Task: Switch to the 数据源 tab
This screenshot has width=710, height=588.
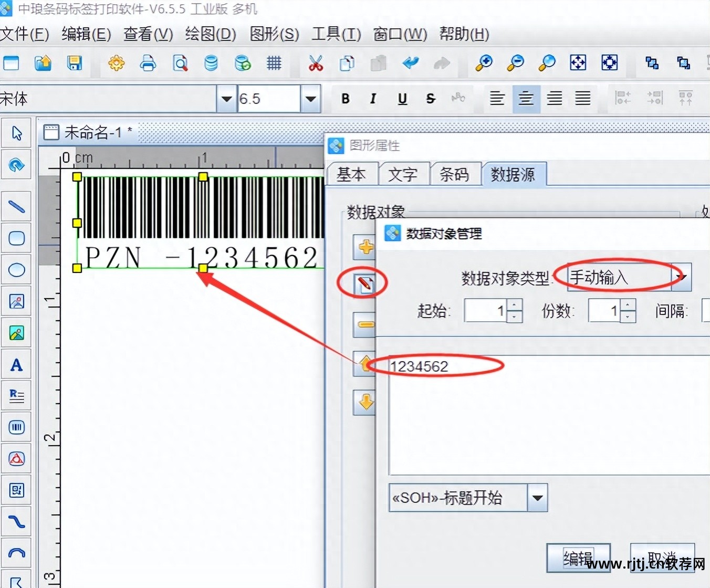Action: pos(513,174)
